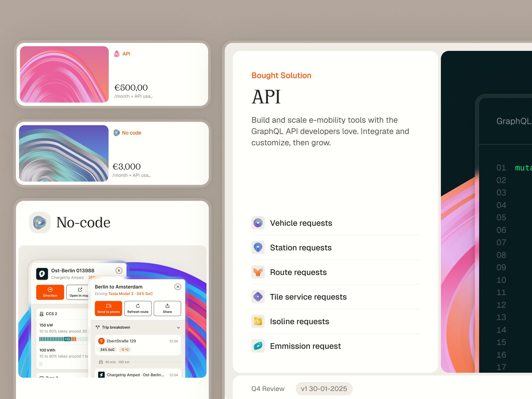The height and width of the screenshot is (399, 532).
Task: Click the Share button
Action: pyautogui.click(x=167, y=309)
